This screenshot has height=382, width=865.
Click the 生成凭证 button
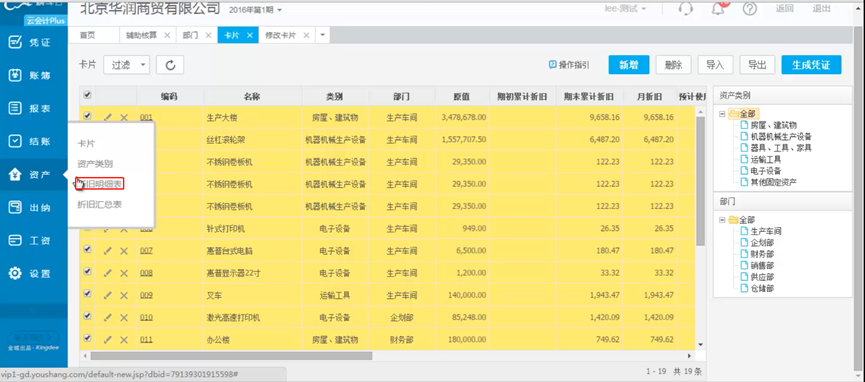[811, 65]
